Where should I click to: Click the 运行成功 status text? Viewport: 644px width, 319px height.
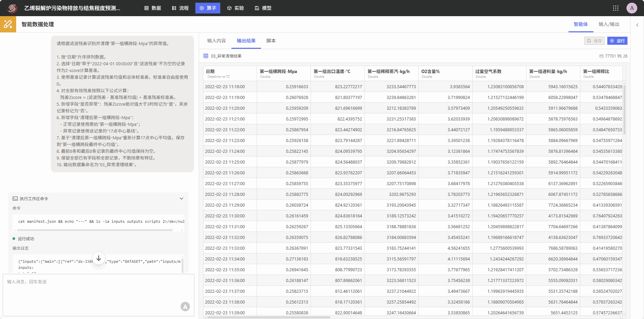pos(26,239)
